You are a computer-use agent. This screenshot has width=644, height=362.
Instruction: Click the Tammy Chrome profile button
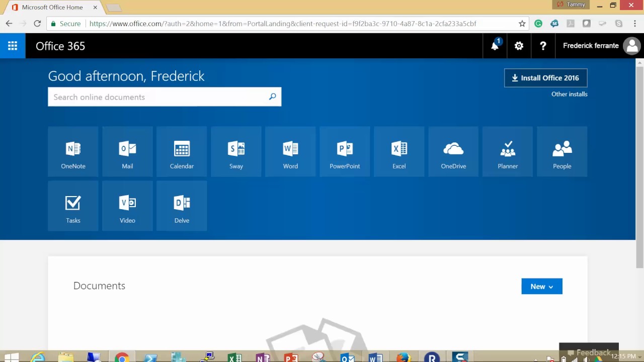point(571,5)
